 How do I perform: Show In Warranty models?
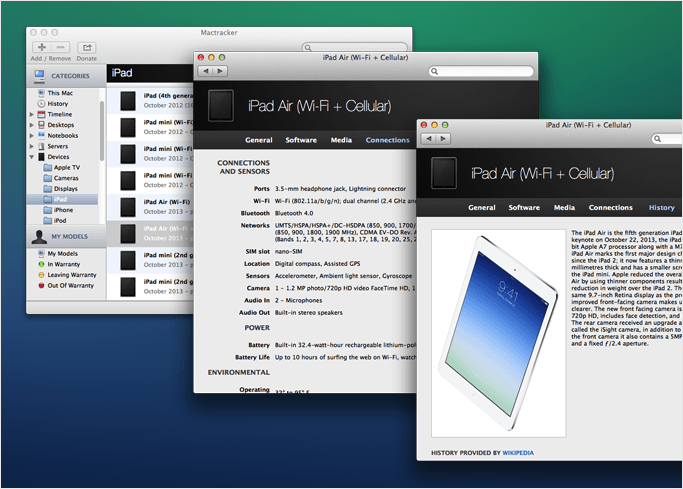coord(64,264)
